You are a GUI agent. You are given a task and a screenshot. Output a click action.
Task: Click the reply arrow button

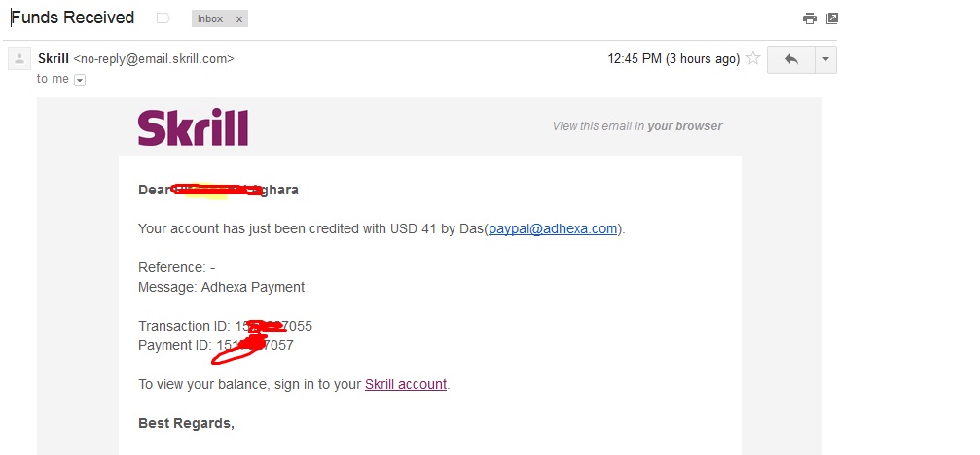(791, 59)
